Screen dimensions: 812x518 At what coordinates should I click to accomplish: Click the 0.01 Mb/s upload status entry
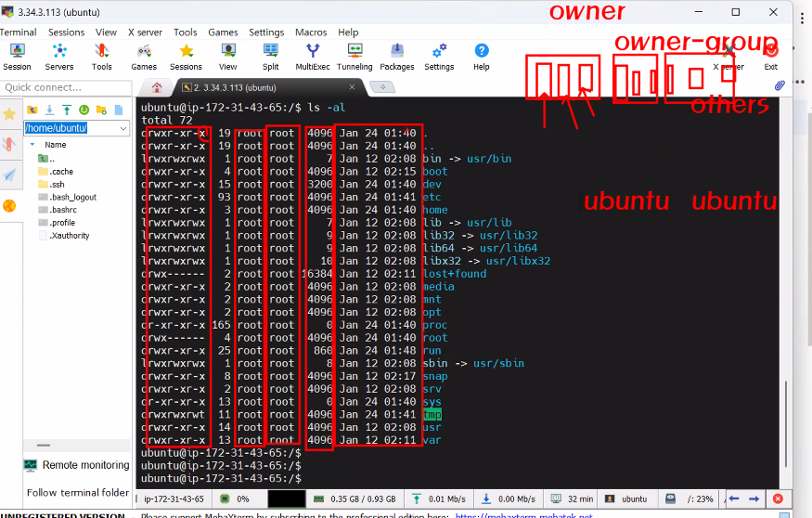pyautogui.click(x=439, y=499)
